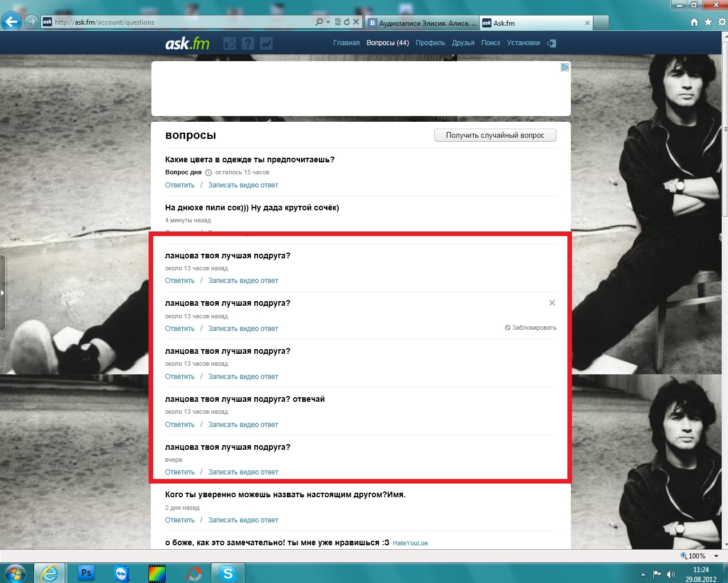Click the address bar search magnifier
This screenshot has height=583, width=728.
pyautogui.click(x=319, y=22)
